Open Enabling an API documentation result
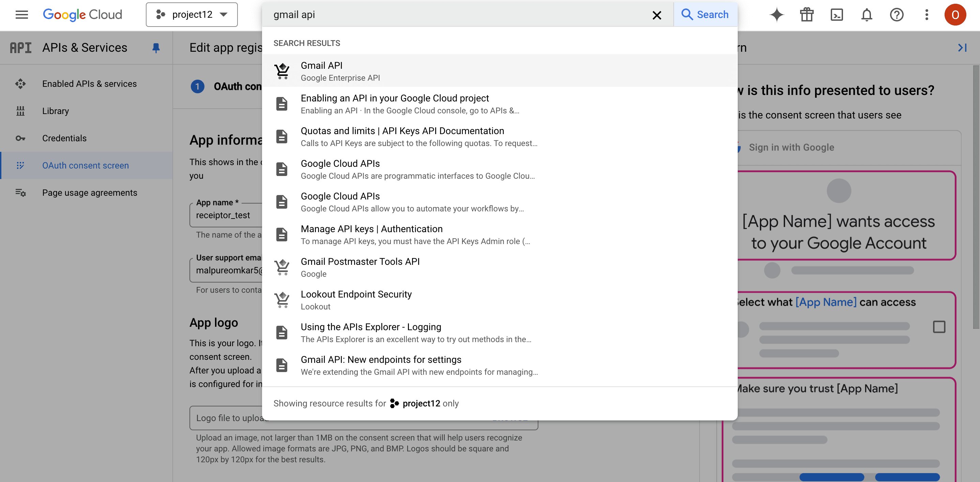Viewport: 980px width, 482px height. (500, 104)
